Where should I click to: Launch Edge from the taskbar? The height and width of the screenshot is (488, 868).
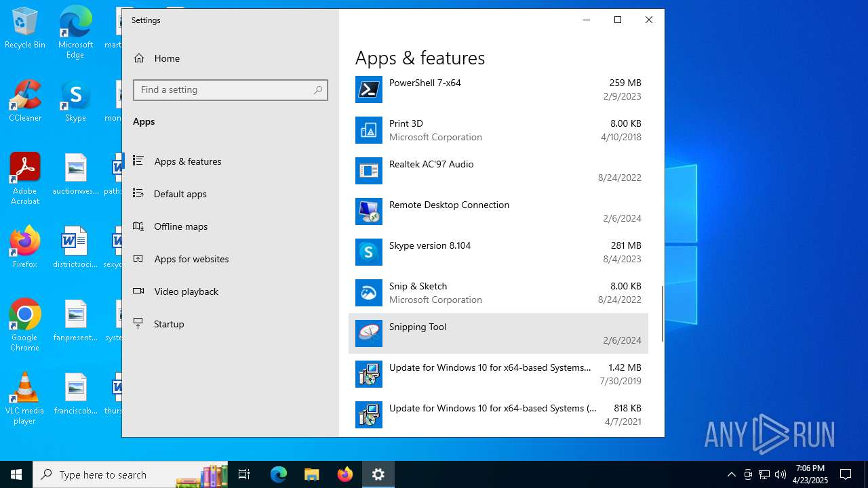(279, 474)
